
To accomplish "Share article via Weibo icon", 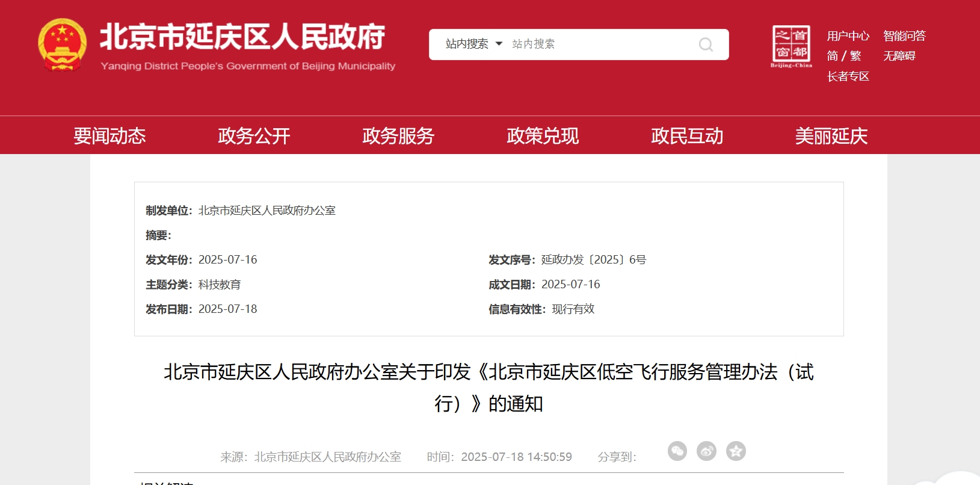I will point(706,451).
